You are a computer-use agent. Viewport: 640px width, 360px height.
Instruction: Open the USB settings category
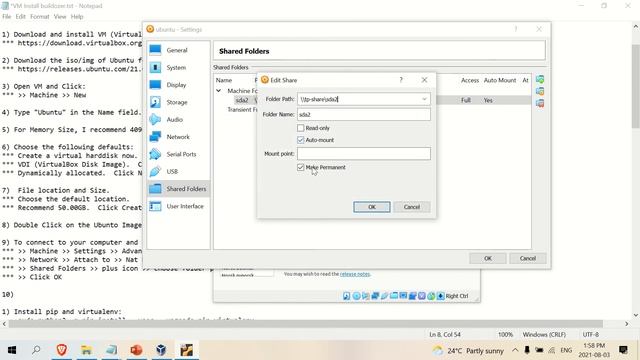point(178,172)
